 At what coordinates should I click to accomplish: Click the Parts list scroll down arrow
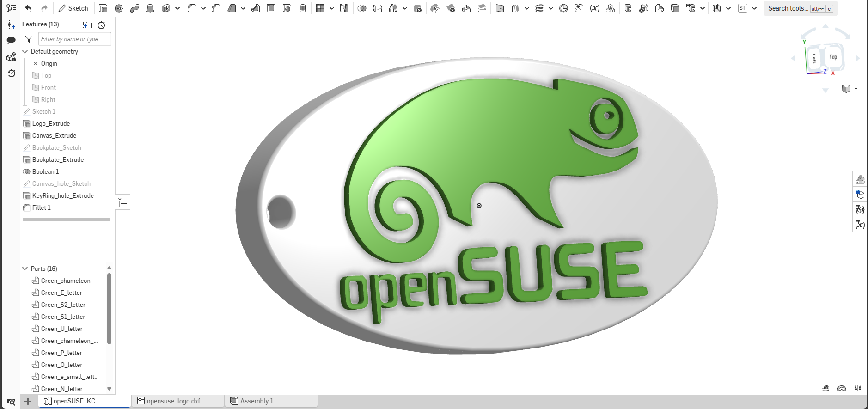(109, 389)
